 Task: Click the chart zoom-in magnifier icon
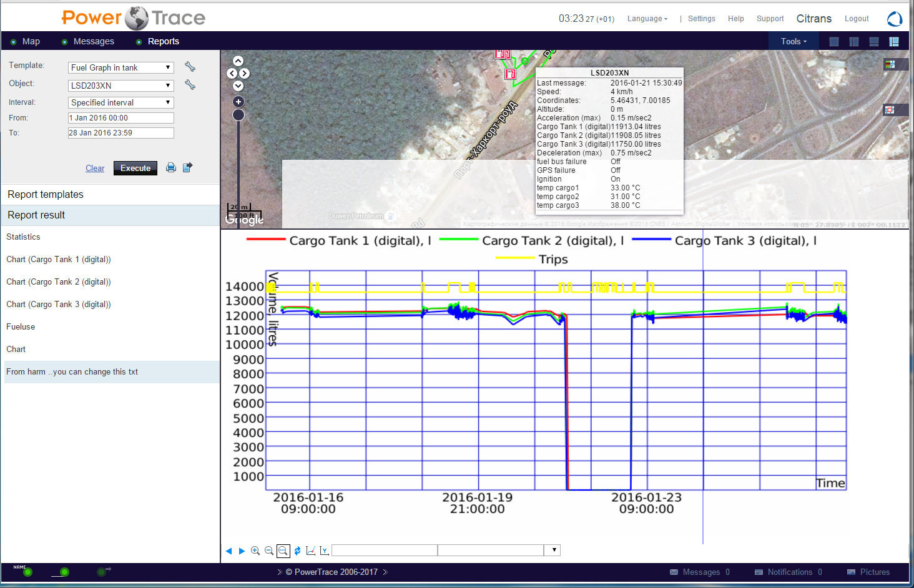[255, 551]
